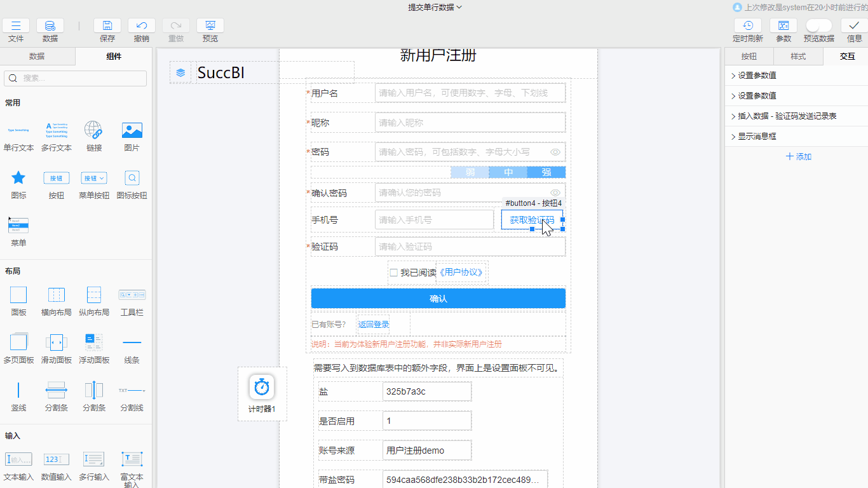Toggle the password visibility eye for 密码
The width and height of the screenshot is (868, 488).
555,152
